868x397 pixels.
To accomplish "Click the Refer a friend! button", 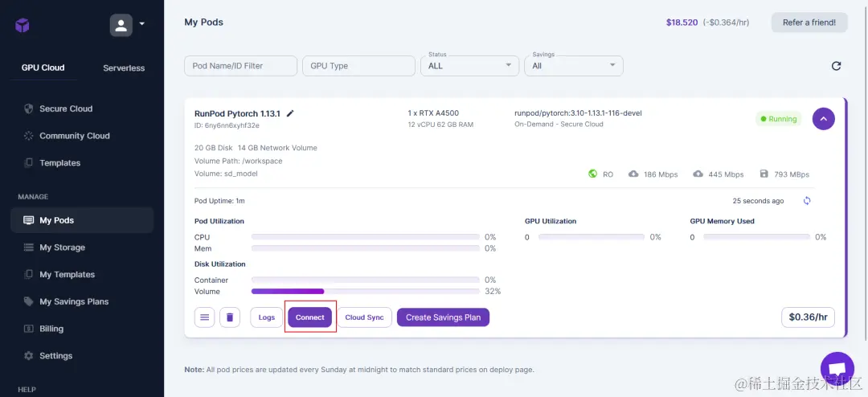I will [809, 23].
